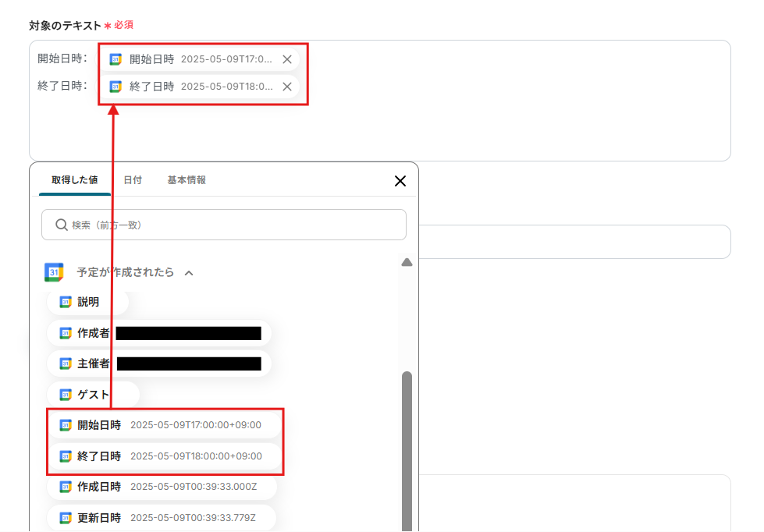The height and width of the screenshot is (532, 764).
Task: Open the 基本情報 tab
Action: 187,180
